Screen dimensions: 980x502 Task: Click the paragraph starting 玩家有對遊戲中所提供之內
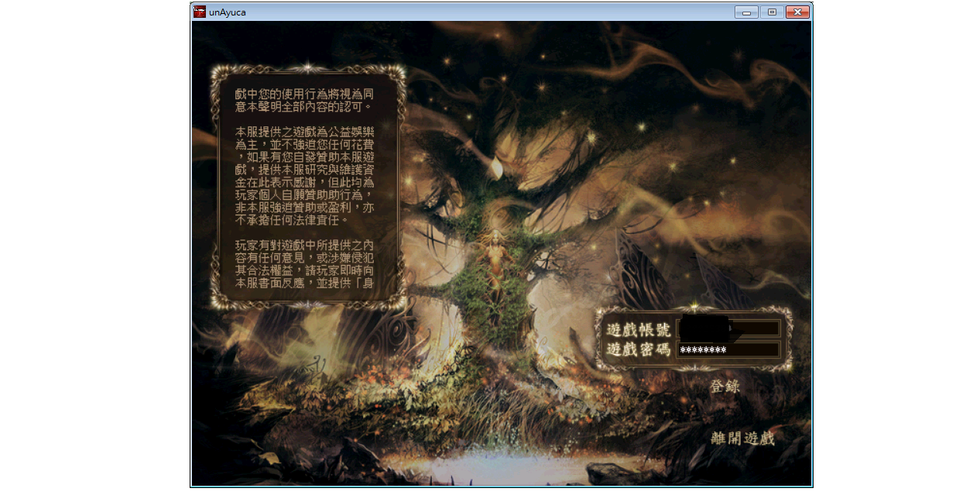(x=305, y=264)
